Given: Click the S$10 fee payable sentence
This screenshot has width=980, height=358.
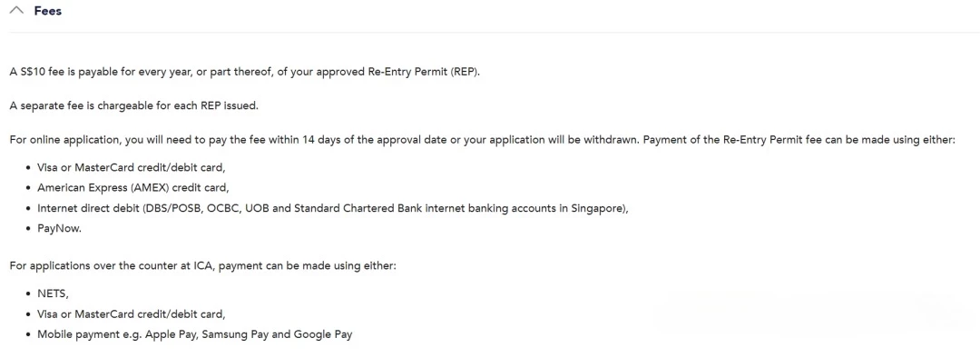Looking at the screenshot, I should [245, 72].
